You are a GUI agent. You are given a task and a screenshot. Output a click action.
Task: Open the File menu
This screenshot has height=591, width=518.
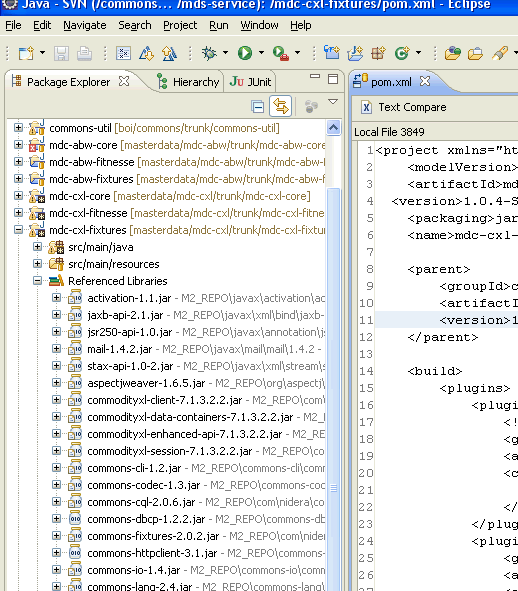tap(13, 25)
